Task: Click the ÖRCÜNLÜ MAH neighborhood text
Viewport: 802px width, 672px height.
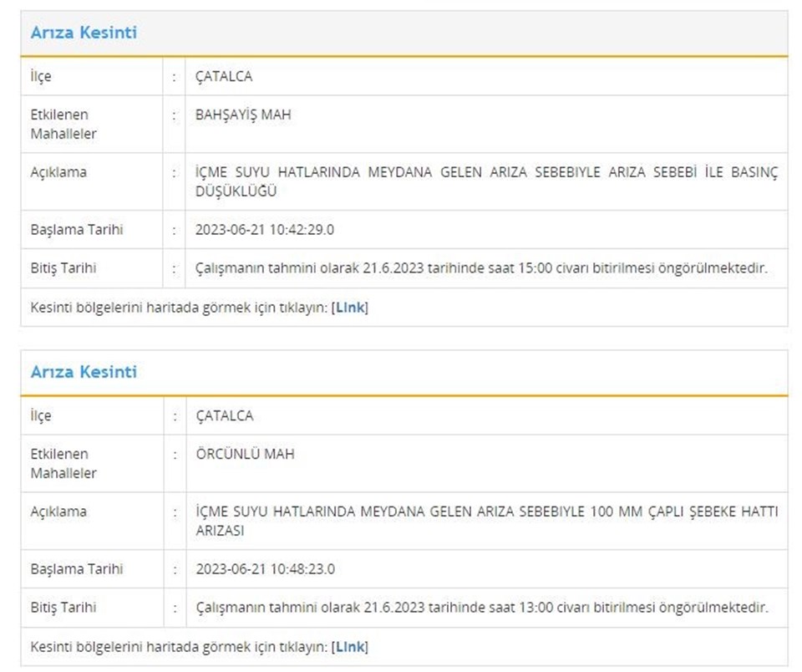Action: coord(245,454)
